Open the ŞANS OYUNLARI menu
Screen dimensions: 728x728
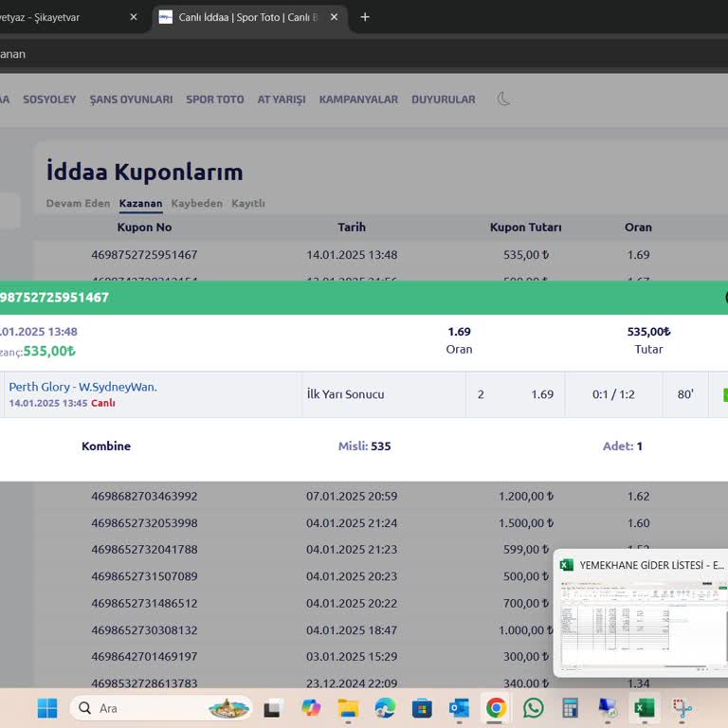pyautogui.click(x=131, y=100)
